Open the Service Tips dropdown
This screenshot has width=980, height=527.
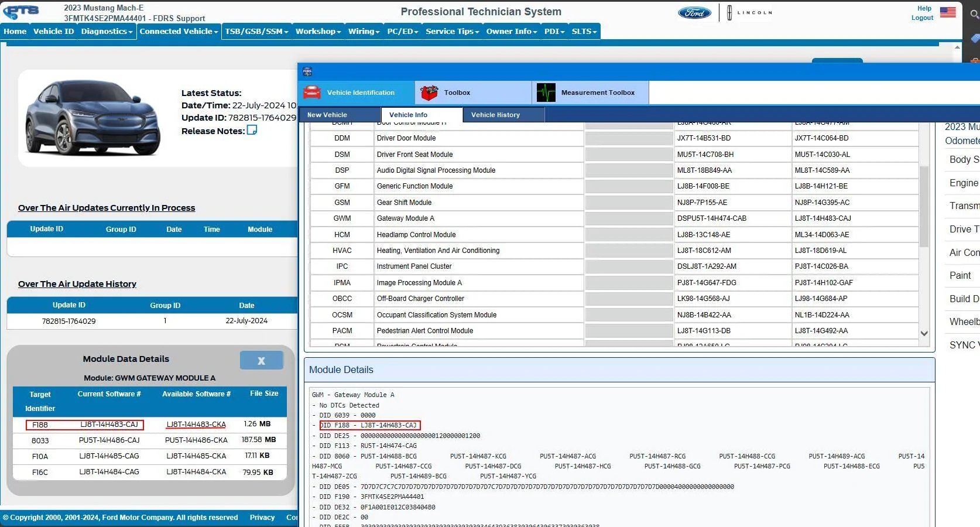[x=452, y=32]
